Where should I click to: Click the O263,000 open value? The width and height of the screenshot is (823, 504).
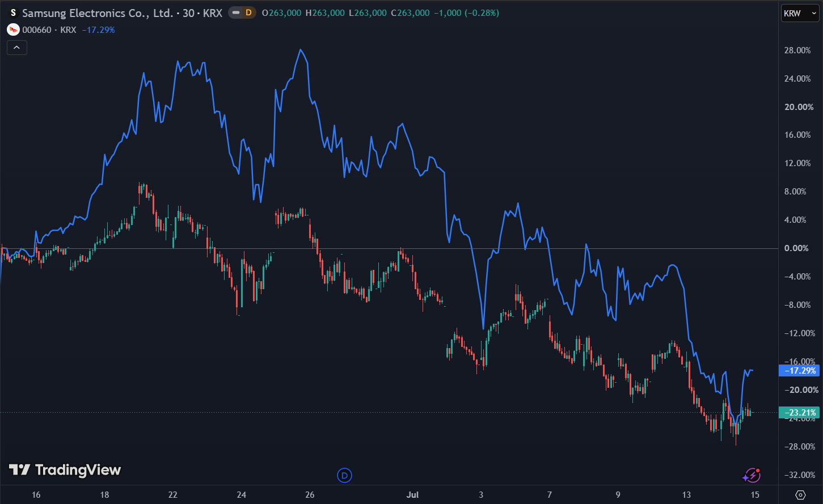282,13
